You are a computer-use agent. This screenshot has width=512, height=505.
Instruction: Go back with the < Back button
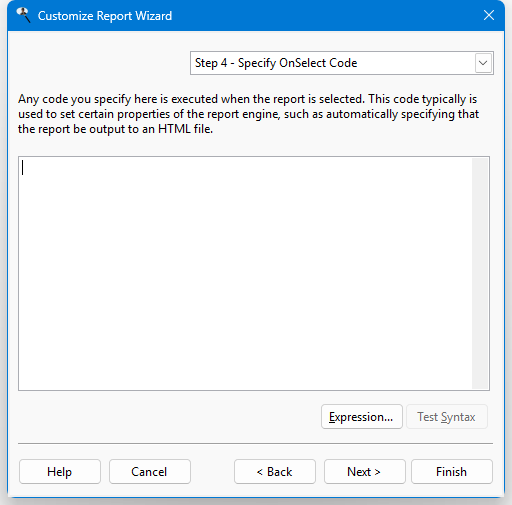click(275, 472)
